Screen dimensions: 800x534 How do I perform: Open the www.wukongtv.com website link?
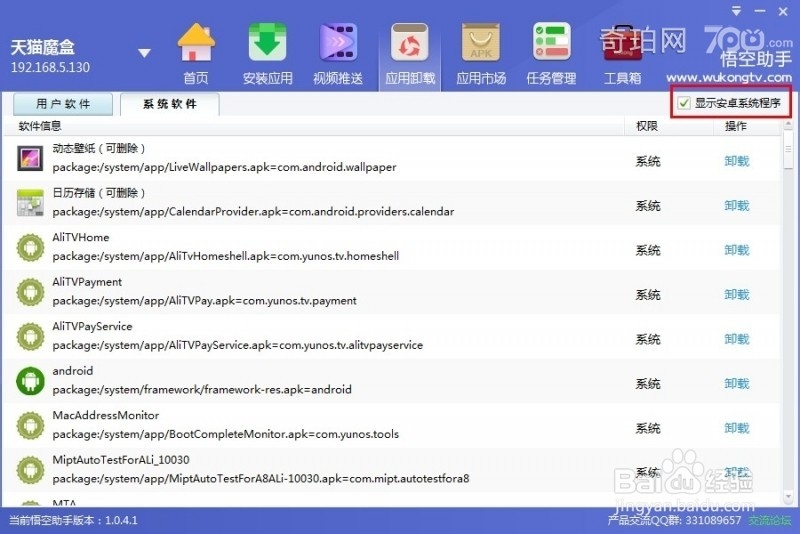pyautogui.click(x=729, y=78)
